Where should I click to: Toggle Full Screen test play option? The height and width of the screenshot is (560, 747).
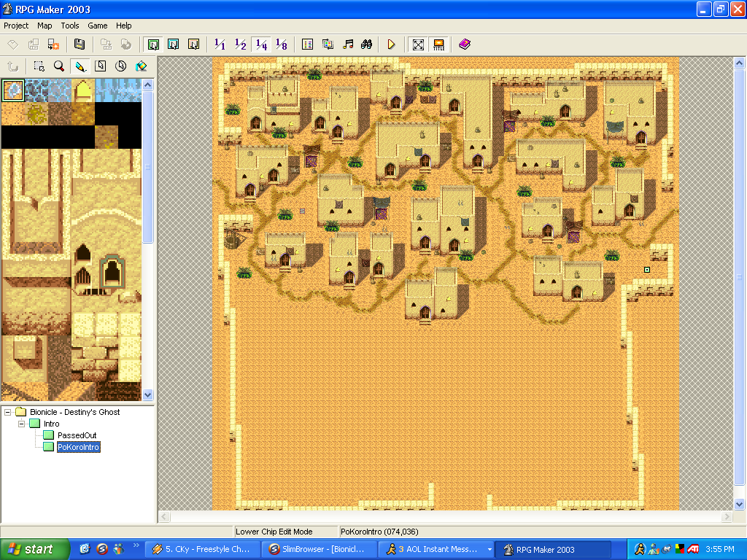418,44
